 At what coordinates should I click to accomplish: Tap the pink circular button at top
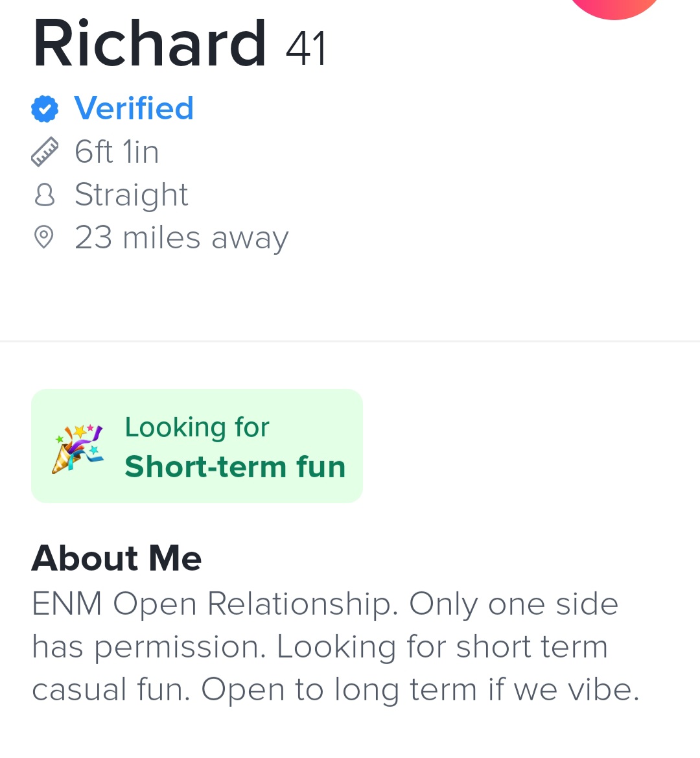click(x=614, y=6)
